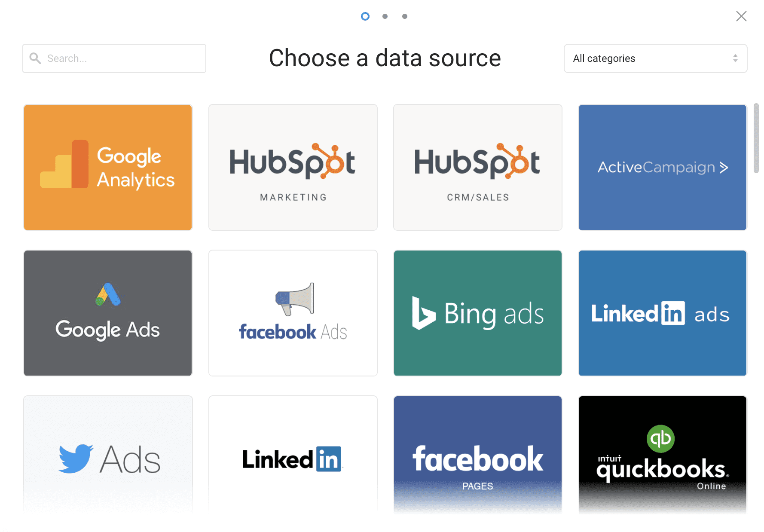Close the data source dialog
Screen dimensions: 764x532
coord(741,16)
